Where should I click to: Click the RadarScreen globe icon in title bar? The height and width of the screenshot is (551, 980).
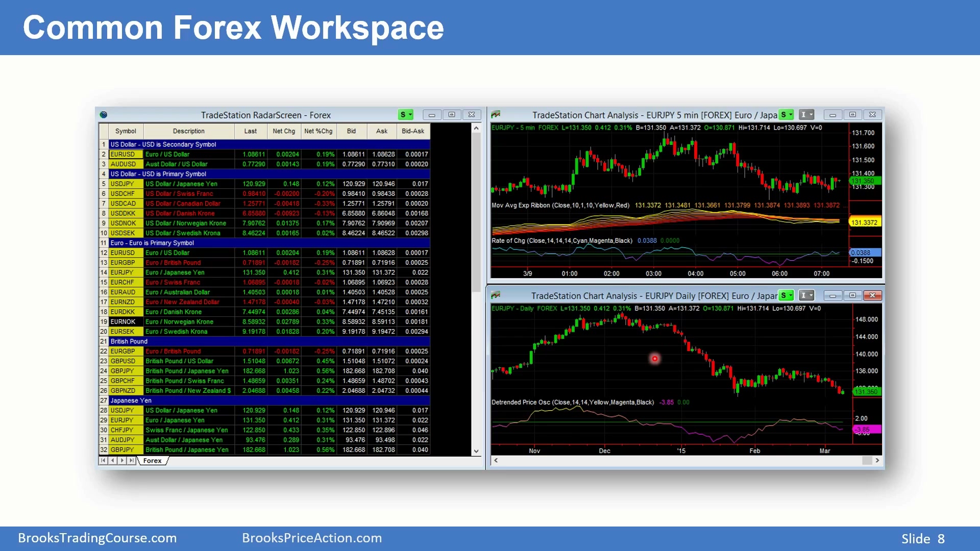[104, 115]
